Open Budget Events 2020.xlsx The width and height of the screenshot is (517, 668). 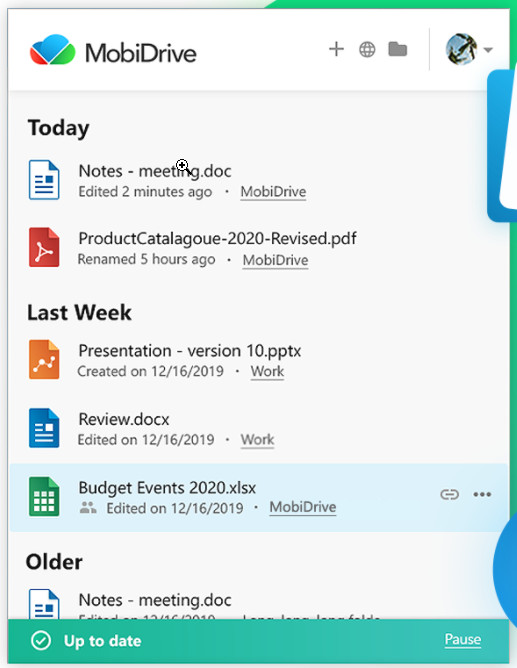coord(167,488)
